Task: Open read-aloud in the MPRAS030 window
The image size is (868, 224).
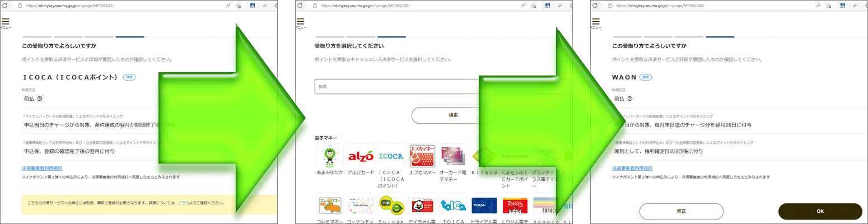Action: click(x=523, y=5)
